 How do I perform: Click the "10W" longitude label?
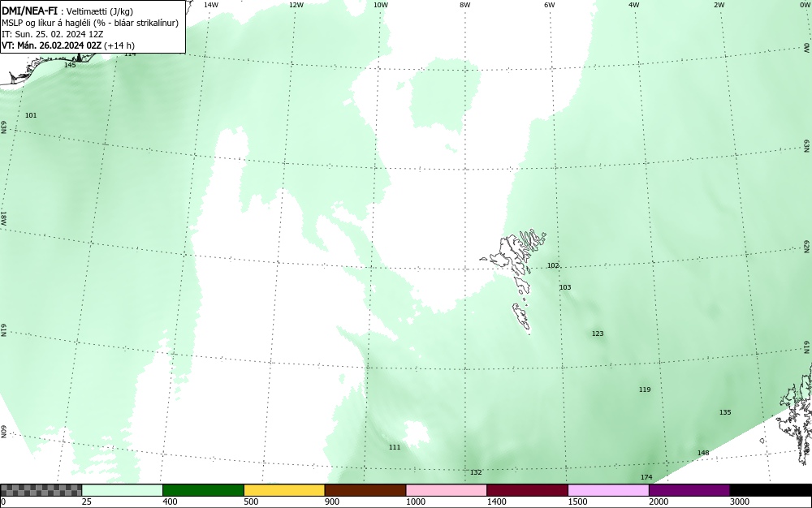click(381, 5)
